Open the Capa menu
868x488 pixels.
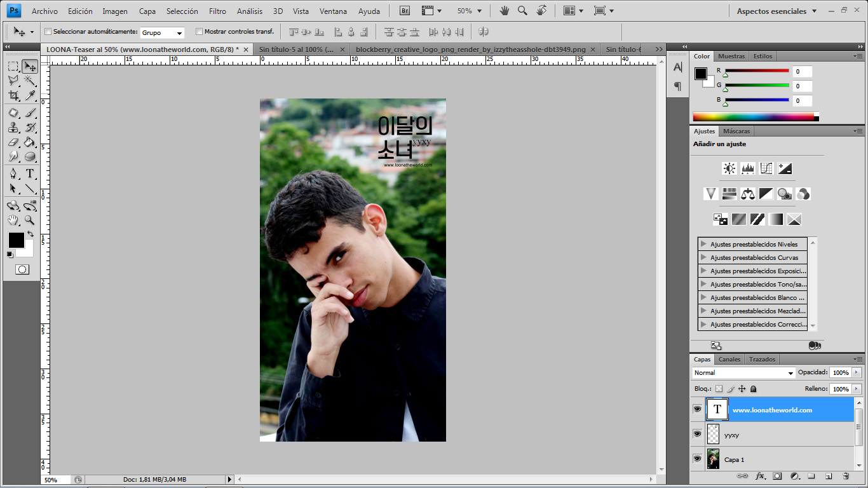[147, 11]
